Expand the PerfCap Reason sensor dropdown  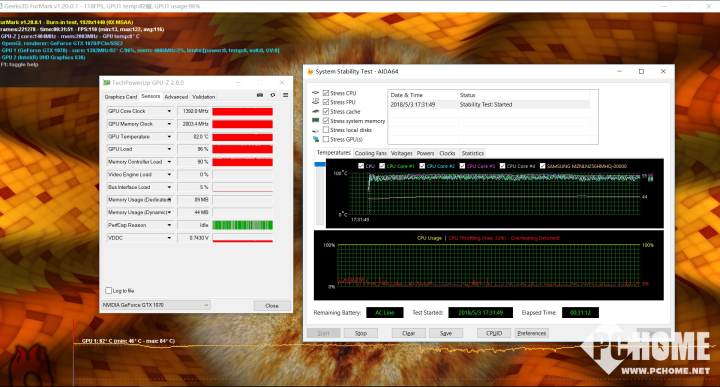click(169, 225)
